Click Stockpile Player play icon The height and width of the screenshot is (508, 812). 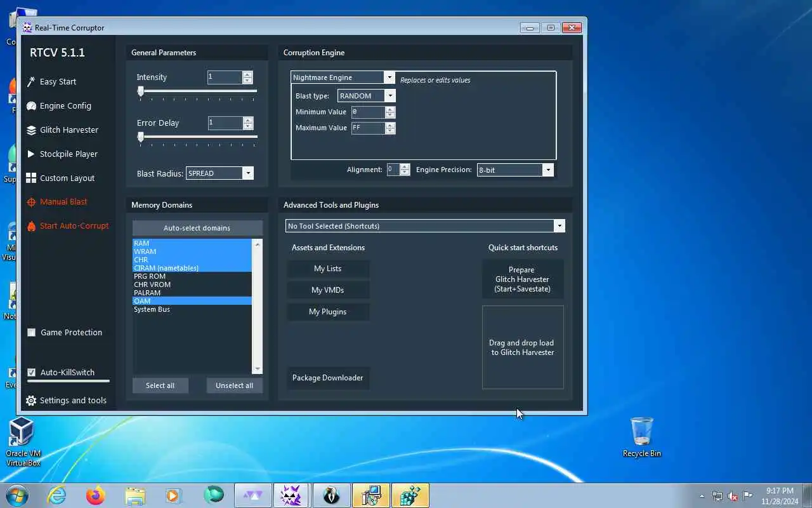pyautogui.click(x=31, y=154)
